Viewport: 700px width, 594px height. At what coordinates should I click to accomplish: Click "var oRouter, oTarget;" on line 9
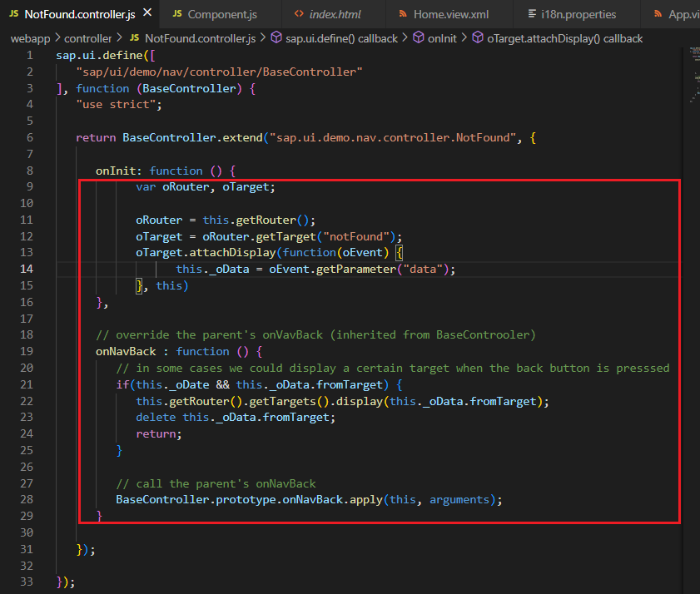click(x=206, y=187)
